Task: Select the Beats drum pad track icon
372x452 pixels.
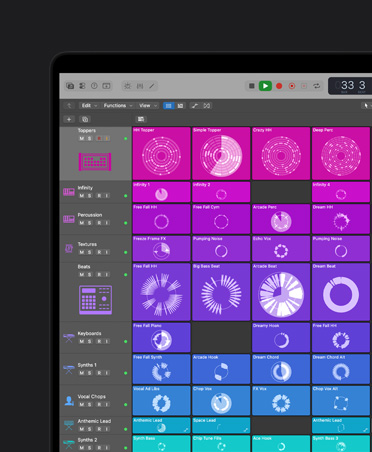Action: point(96,300)
